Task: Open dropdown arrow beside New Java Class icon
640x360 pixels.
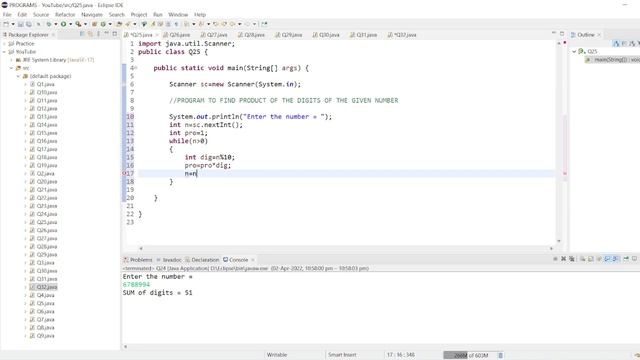Action: pos(110,24)
